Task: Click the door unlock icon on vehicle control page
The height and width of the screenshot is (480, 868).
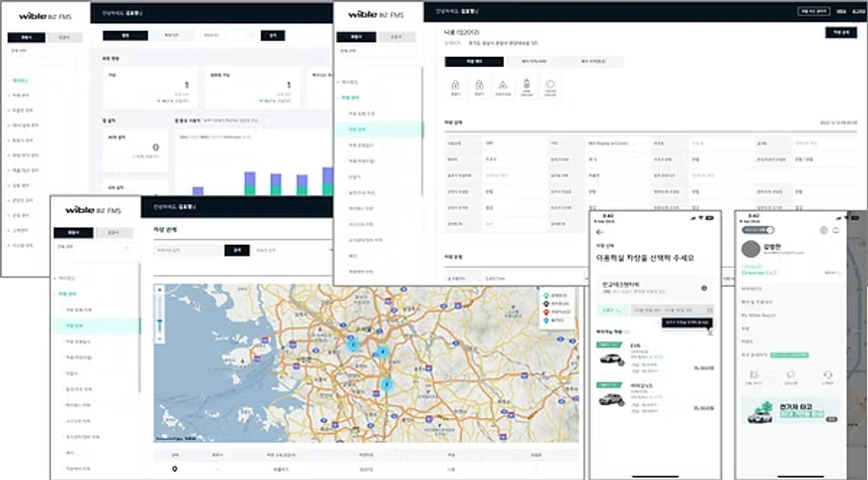Action: click(x=480, y=85)
